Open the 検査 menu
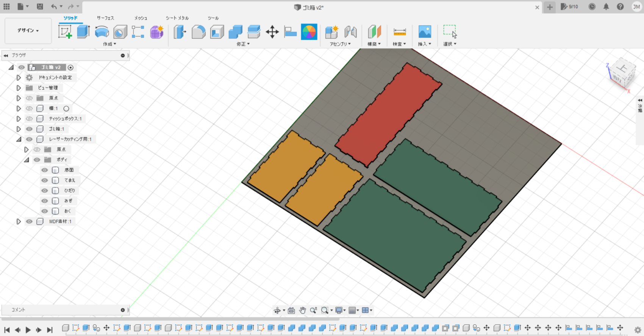The height and width of the screenshot is (336, 644). click(399, 44)
